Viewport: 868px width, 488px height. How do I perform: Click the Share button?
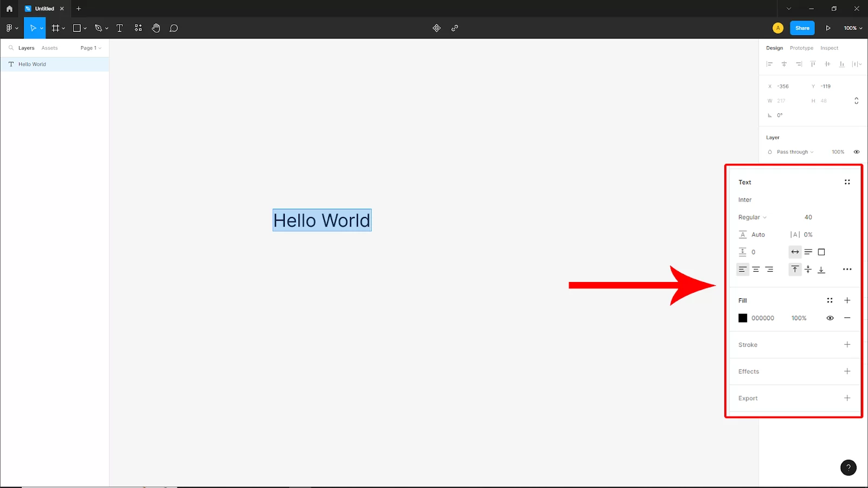pos(802,28)
